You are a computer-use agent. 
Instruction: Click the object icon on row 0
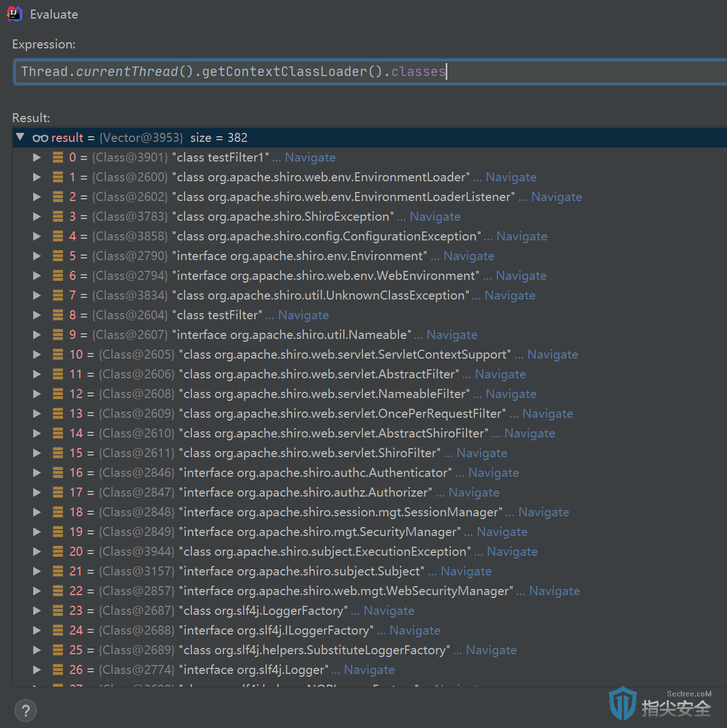[58, 158]
